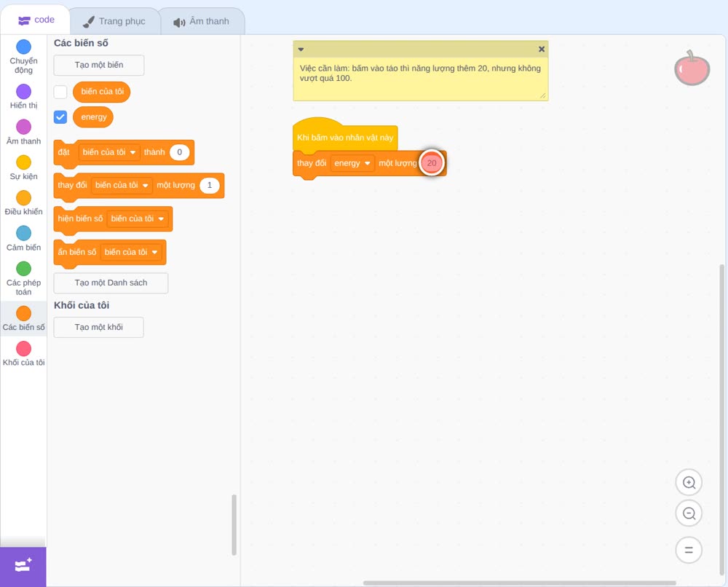Select the Chuyển động category circle
The height and width of the screenshot is (587, 728).
(24, 47)
